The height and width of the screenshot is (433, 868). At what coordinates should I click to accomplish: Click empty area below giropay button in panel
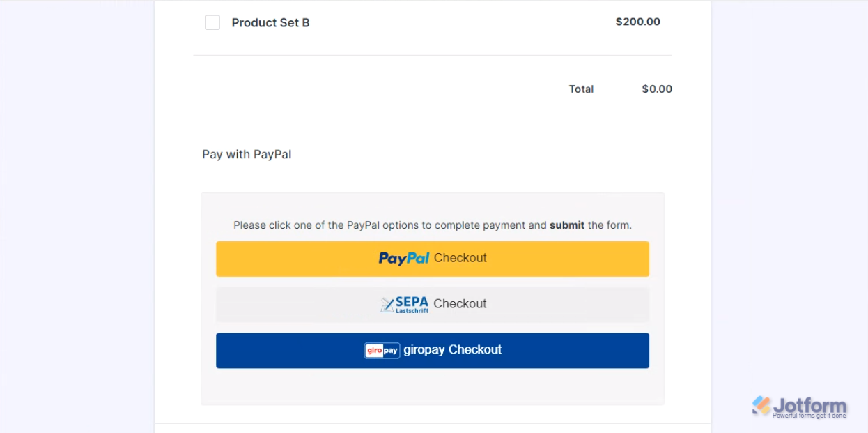[433, 386]
